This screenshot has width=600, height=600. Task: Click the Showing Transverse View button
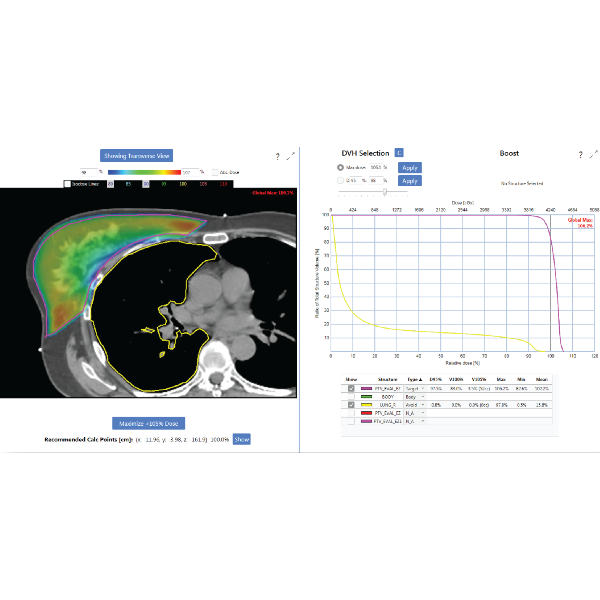137,155
